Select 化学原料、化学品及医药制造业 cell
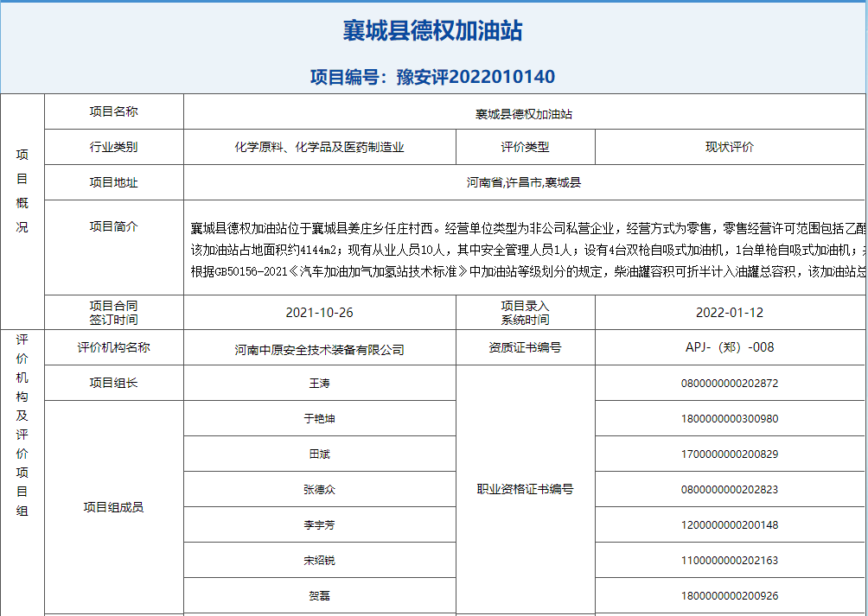 [319, 147]
